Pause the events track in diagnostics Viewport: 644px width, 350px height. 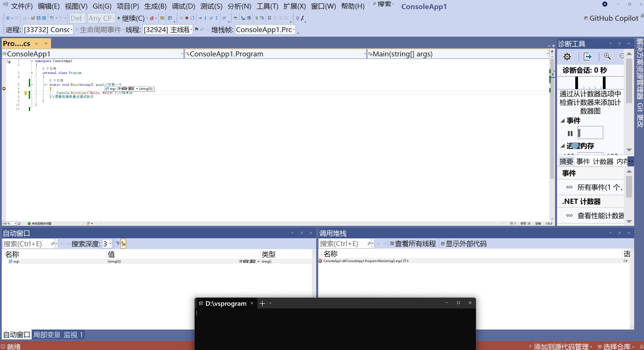570,133
